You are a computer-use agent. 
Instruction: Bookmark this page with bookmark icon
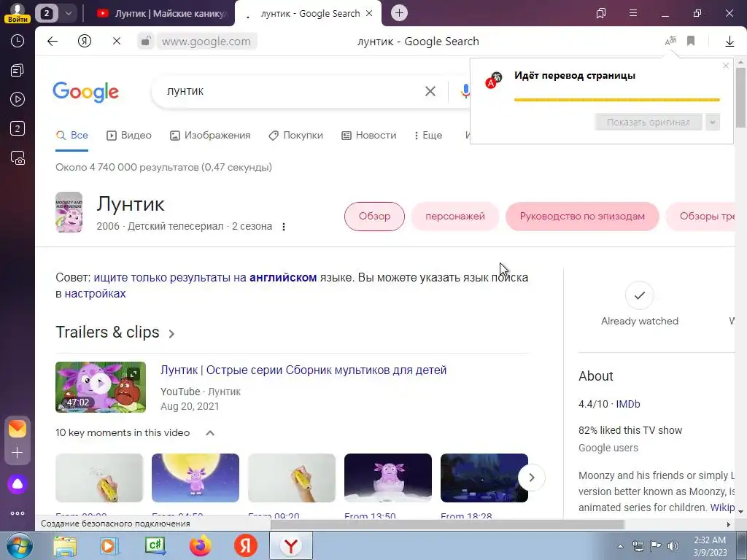691,41
